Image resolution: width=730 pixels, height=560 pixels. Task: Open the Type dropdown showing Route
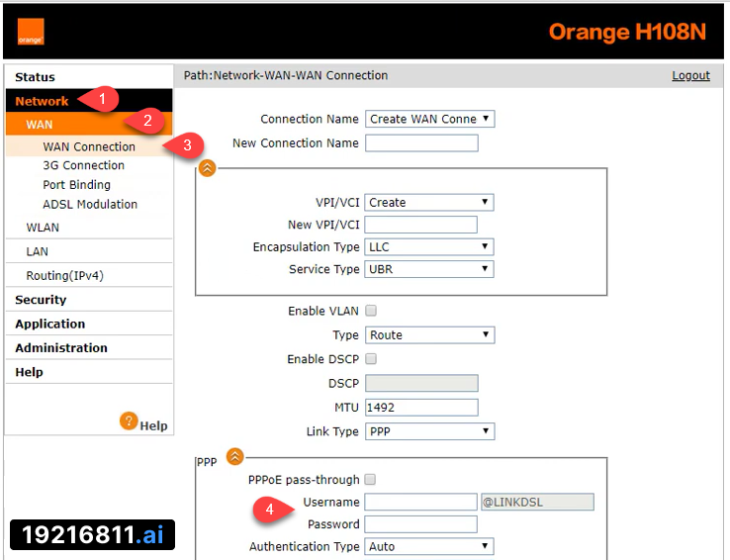pyautogui.click(x=429, y=334)
